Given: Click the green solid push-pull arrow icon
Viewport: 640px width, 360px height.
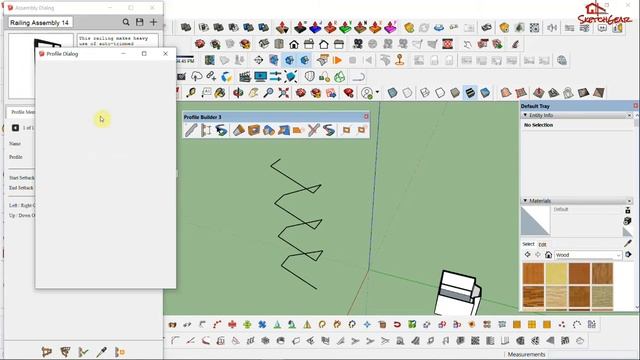Looking at the screenshot, I should click(x=345, y=27).
